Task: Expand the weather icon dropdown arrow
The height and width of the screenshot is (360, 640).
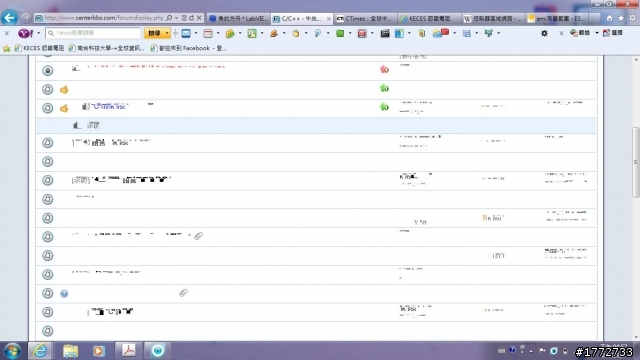Action: [x=455, y=33]
